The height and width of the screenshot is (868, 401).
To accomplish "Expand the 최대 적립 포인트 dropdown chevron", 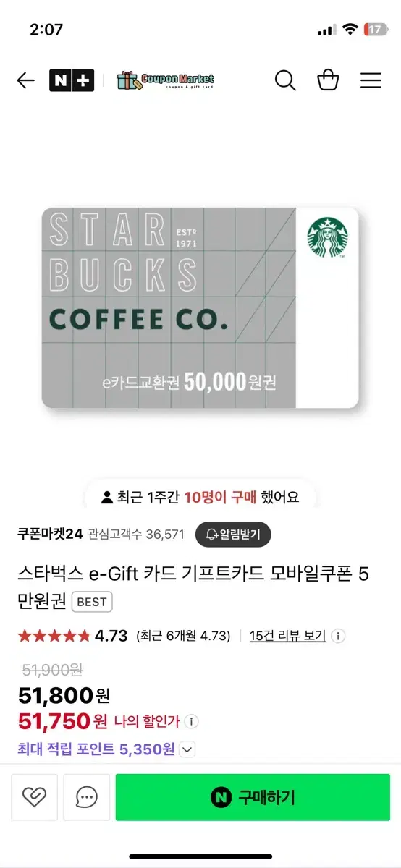I will [187, 749].
